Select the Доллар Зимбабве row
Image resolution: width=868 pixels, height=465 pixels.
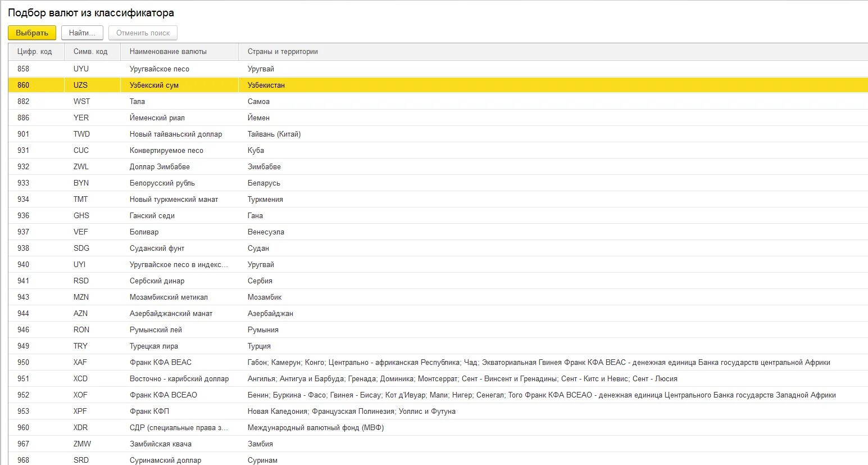point(438,166)
